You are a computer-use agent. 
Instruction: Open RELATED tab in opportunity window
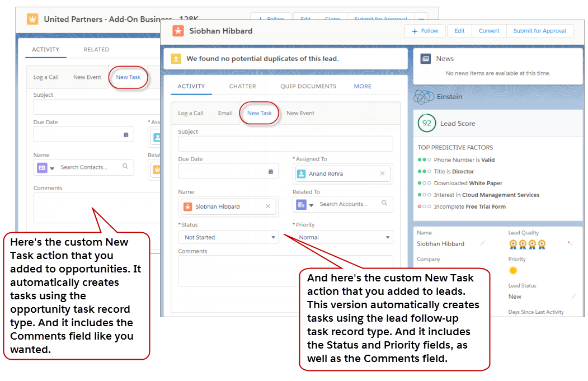96,49
